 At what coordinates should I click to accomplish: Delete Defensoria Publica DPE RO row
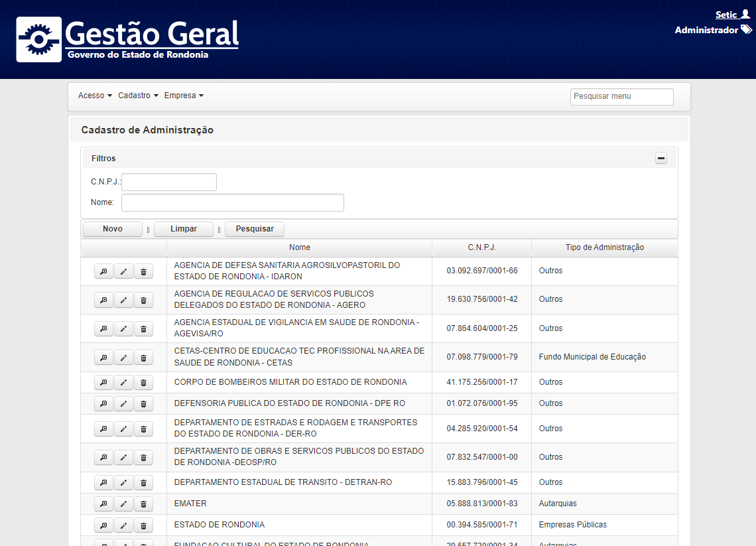pos(143,404)
